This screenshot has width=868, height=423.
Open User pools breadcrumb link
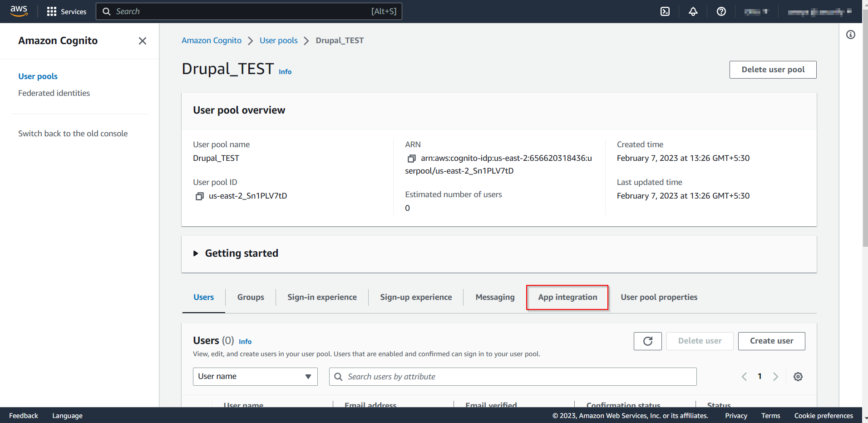278,40
